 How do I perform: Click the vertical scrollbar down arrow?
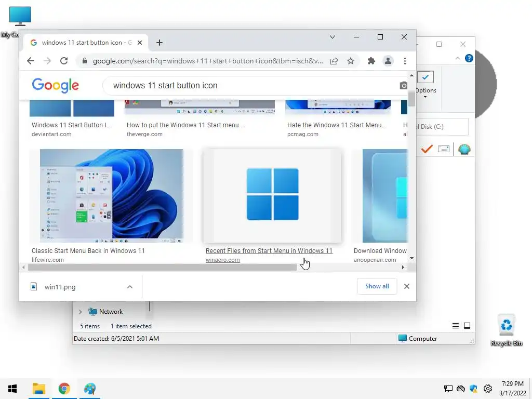[411, 258]
